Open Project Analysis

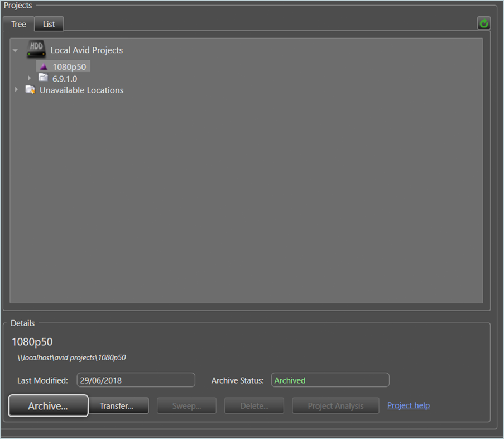[335, 406]
